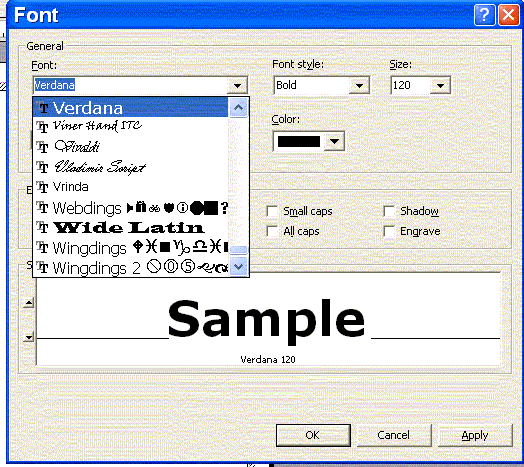Screen dimensions: 524x467
Task: Click the help question mark button
Action: [x=484, y=15]
